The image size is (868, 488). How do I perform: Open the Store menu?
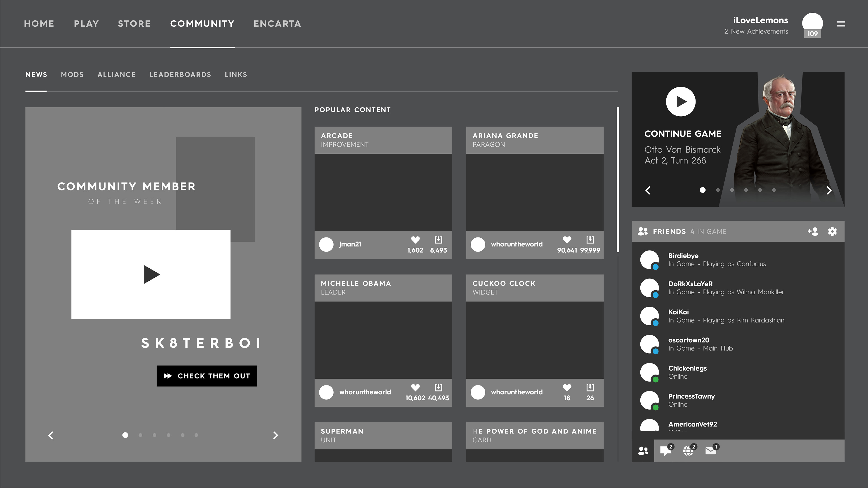(x=134, y=23)
